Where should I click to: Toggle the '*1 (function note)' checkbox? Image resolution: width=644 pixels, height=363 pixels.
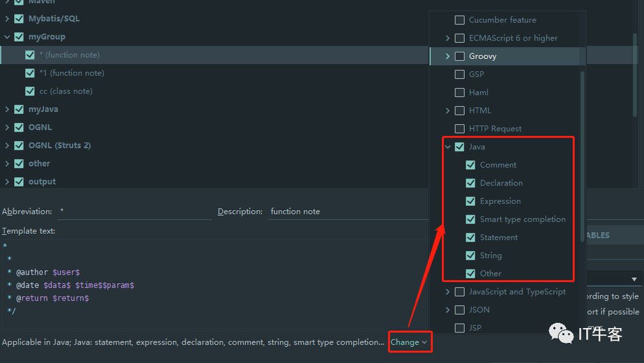tap(30, 73)
